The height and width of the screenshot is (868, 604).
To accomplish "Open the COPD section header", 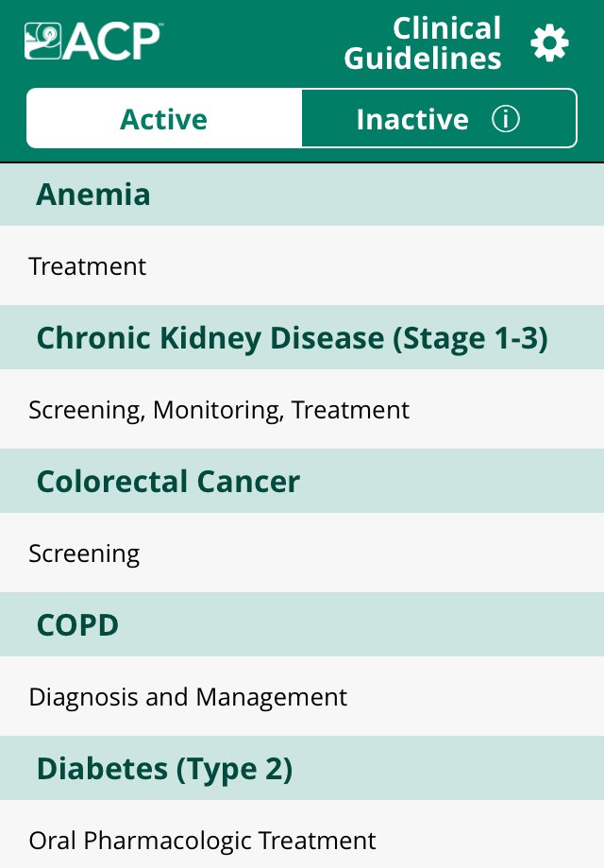I will tap(77, 624).
